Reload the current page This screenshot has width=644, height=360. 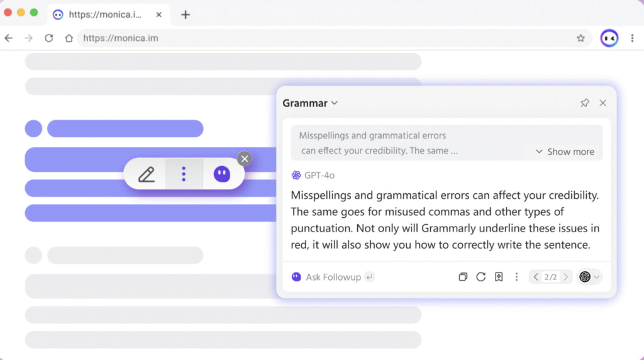tap(49, 38)
